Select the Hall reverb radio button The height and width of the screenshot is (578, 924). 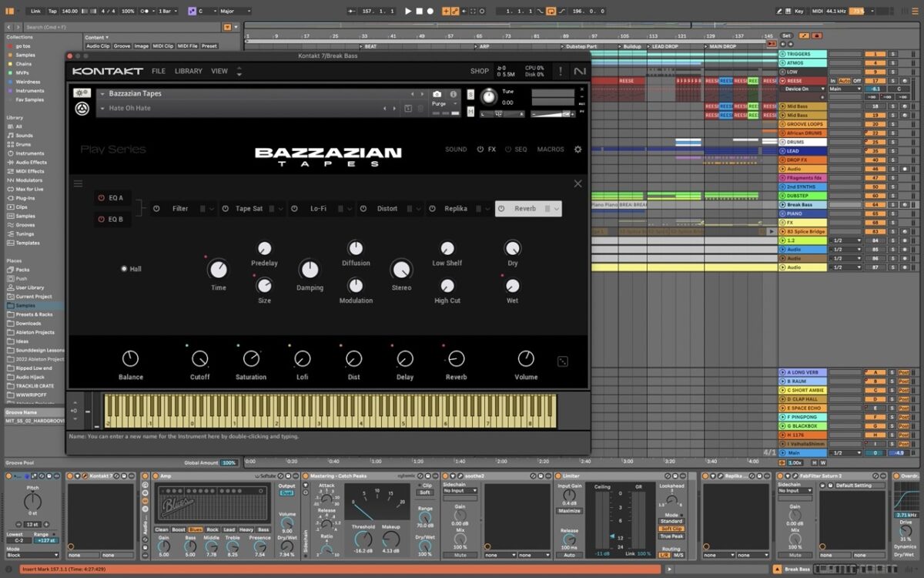coord(124,269)
